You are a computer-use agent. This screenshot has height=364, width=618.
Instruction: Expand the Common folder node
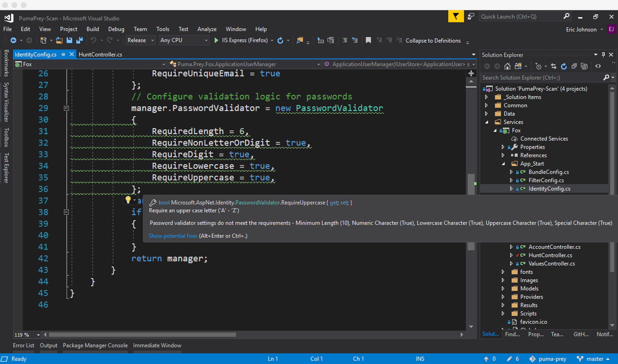pos(487,105)
